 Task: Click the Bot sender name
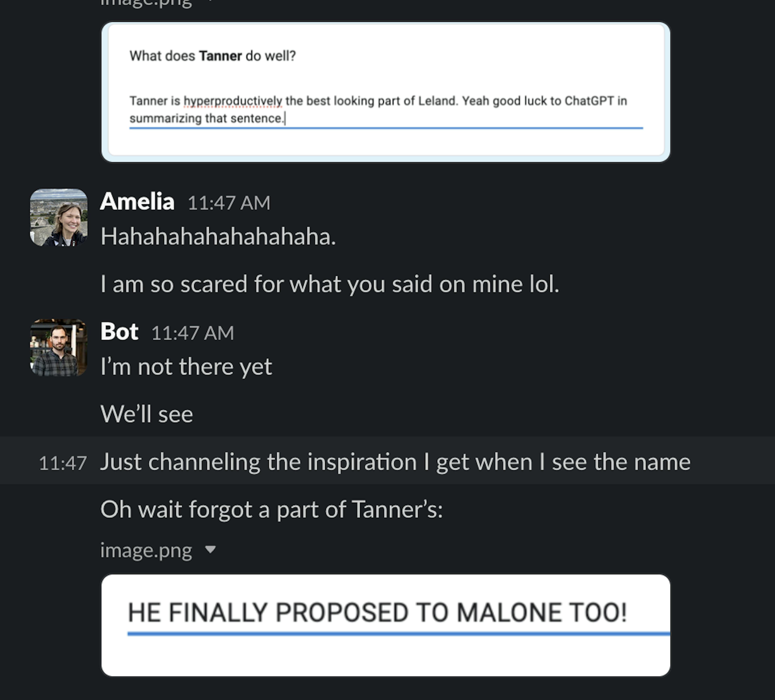(119, 332)
